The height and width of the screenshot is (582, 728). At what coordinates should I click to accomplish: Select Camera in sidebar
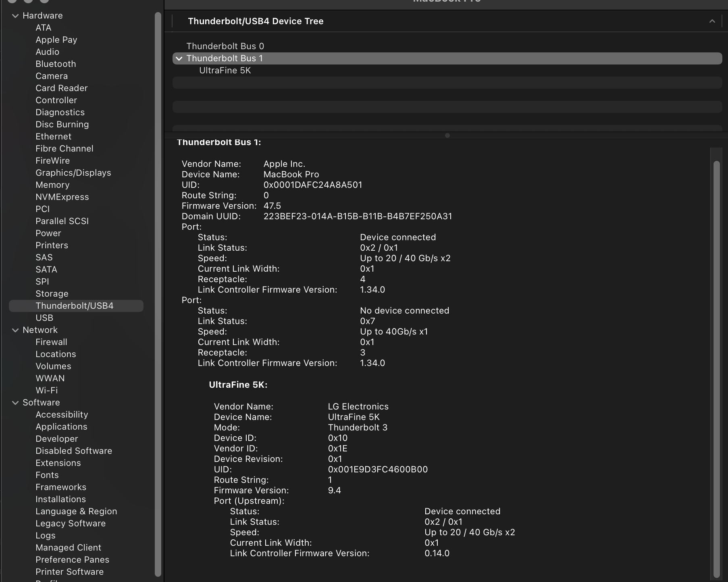point(52,76)
